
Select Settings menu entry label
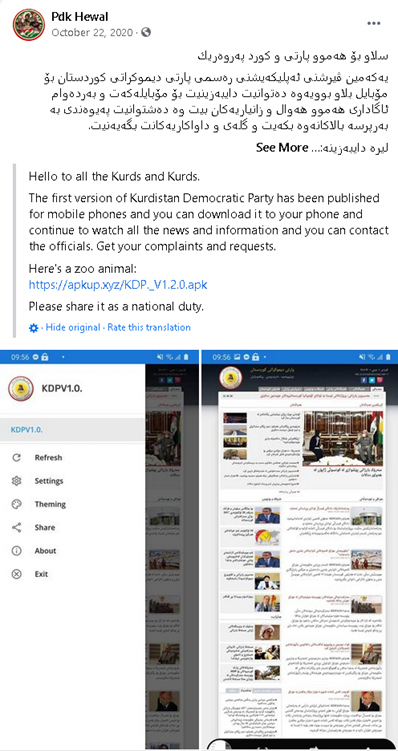(49, 481)
